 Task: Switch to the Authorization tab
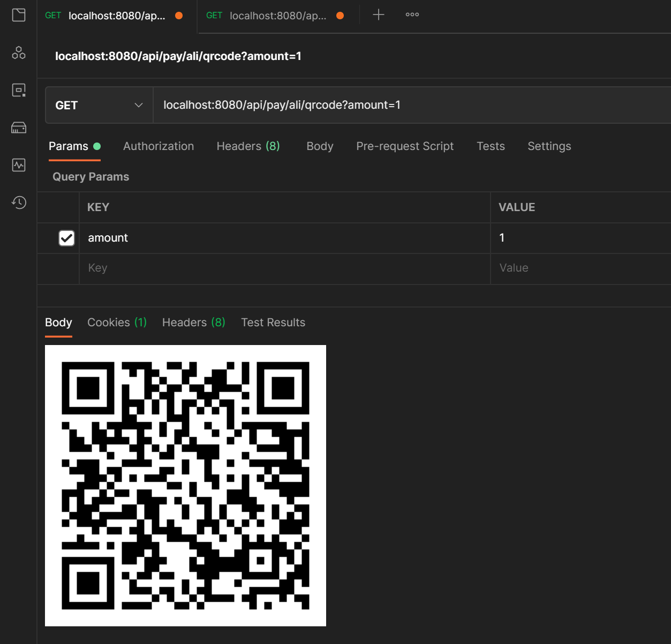coord(159,146)
